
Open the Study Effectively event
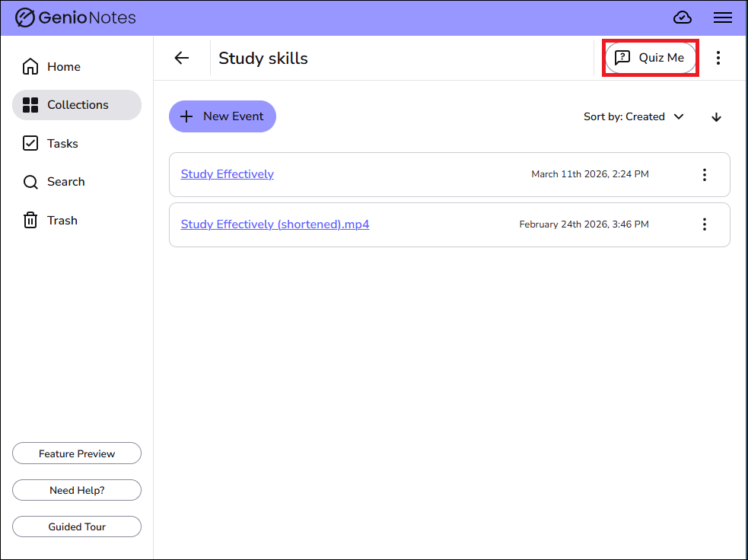tap(227, 174)
